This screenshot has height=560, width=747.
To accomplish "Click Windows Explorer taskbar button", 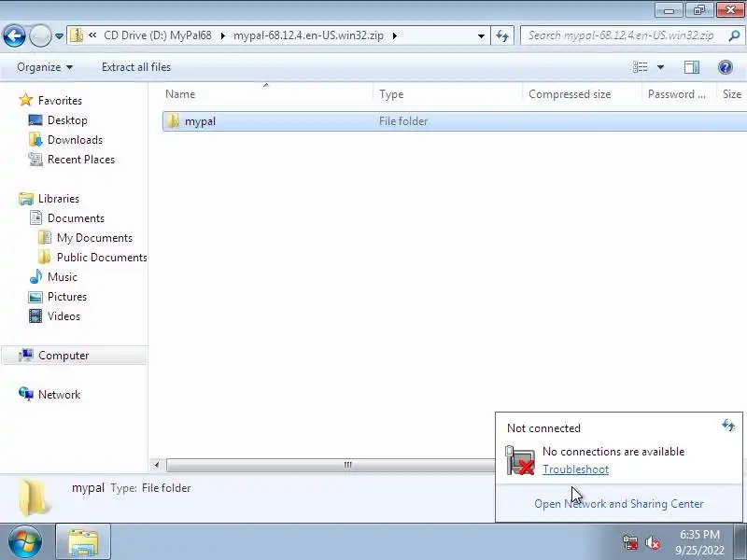I will pyautogui.click(x=83, y=541).
